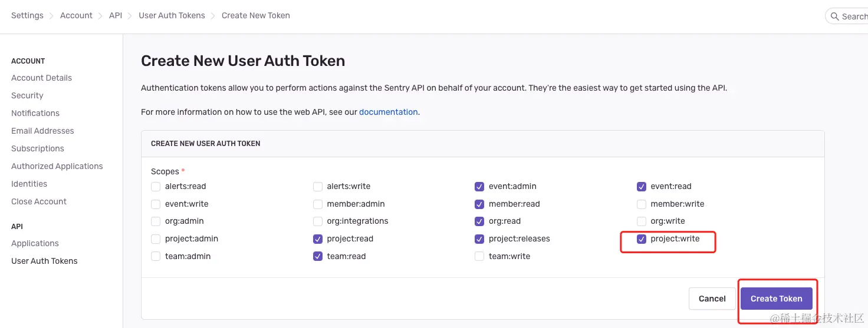Viewport: 868px width, 328px height.
Task: Uncheck the project:releases scope checkbox
Action: coord(479,239)
